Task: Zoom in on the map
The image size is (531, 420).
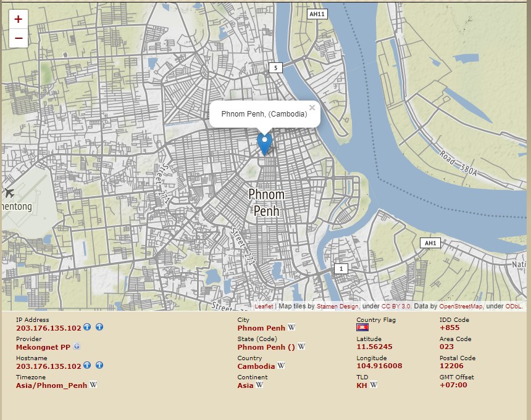Action: pyautogui.click(x=19, y=19)
